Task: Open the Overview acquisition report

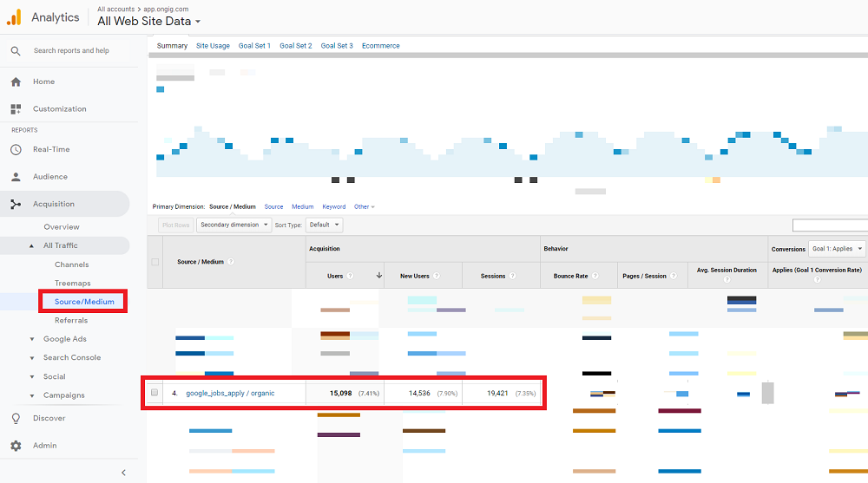Action: point(62,227)
